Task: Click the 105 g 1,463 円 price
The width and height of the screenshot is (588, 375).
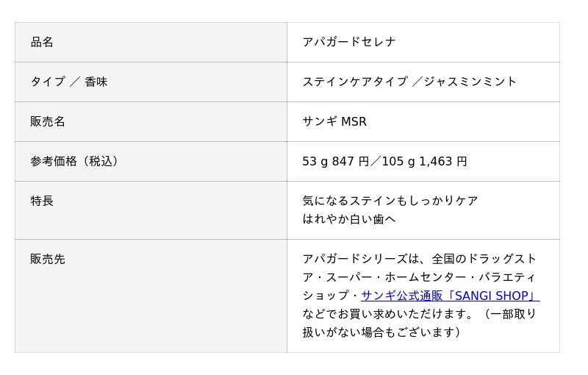Action: 424,161
